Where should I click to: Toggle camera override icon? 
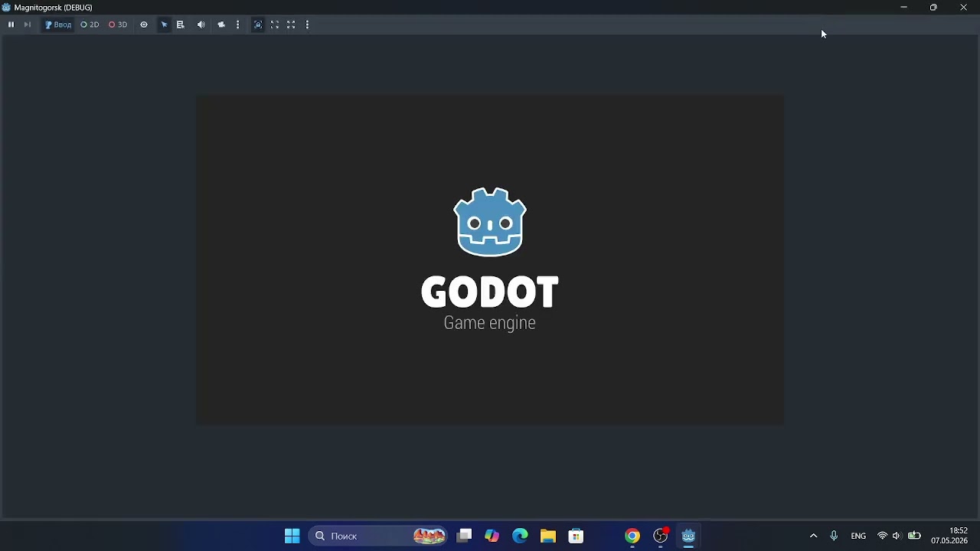tap(221, 24)
